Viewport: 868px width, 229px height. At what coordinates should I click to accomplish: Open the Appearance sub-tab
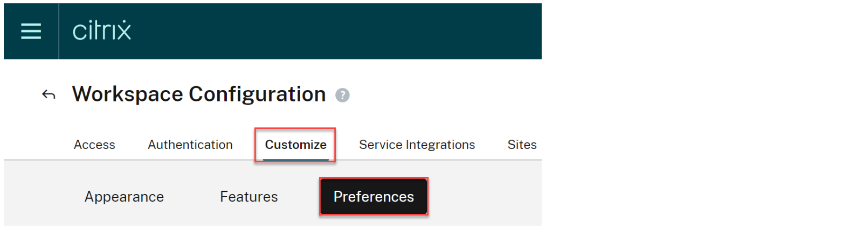tap(124, 197)
